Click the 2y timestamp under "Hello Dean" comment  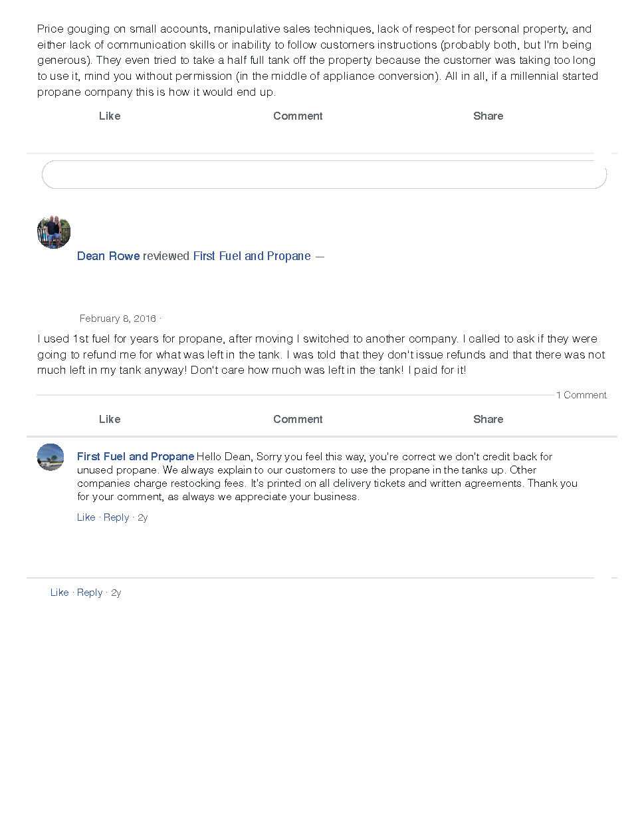(x=142, y=517)
